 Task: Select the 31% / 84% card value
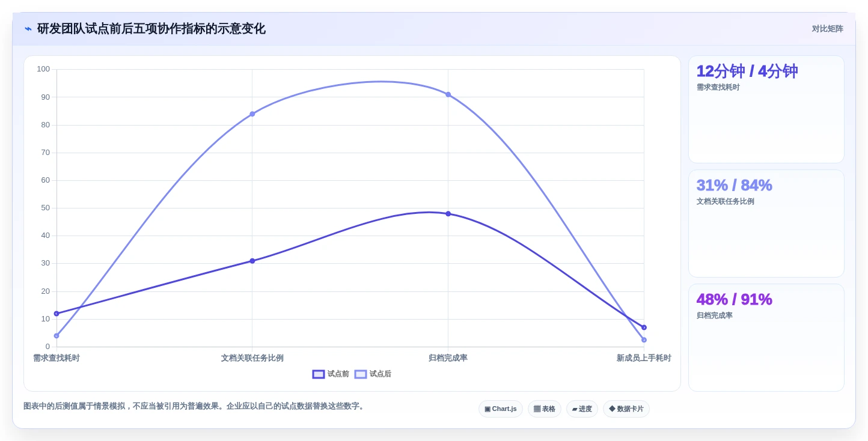tap(734, 185)
